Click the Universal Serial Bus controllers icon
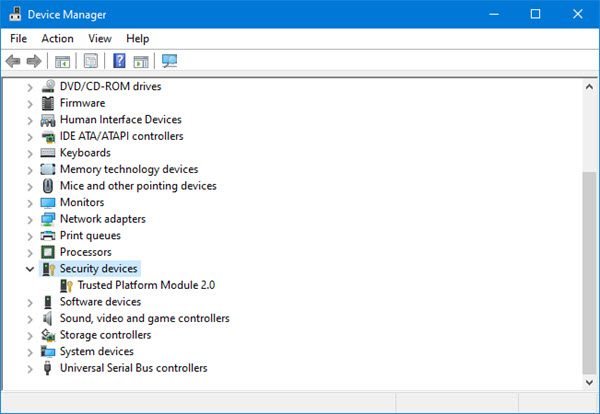The image size is (600, 414). click(x=48, y=368)
